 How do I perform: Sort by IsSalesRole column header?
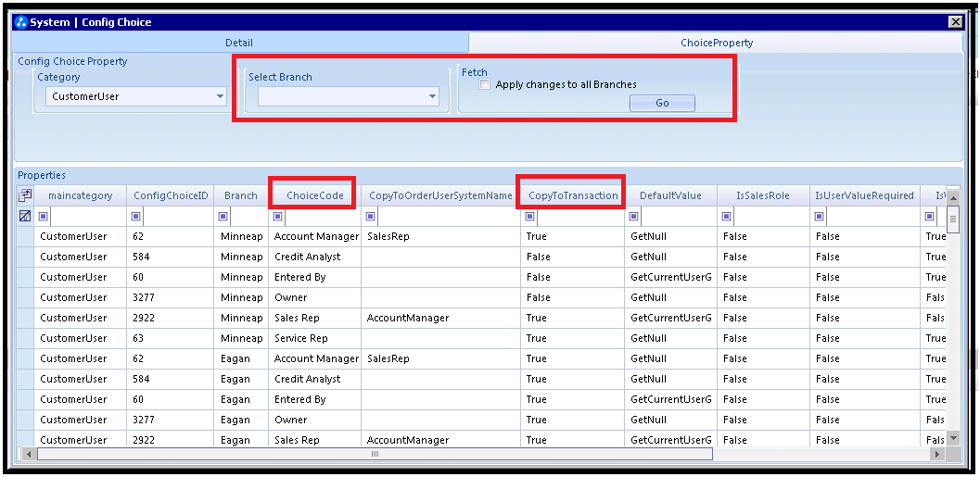coord(762,195)
